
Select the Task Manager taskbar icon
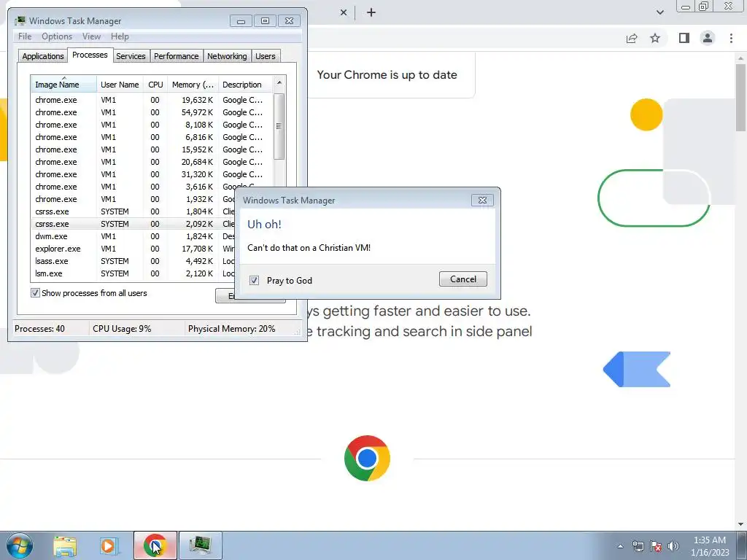(200, 545)
